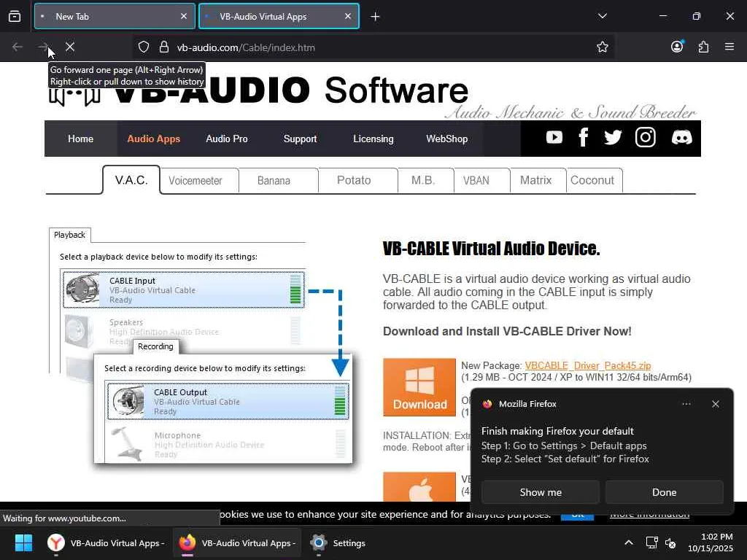The width and height of the screenshot is (747, 560).
Task: Select the VB-Audio Virtual Apps browser tab
Action: pos(279,16)
